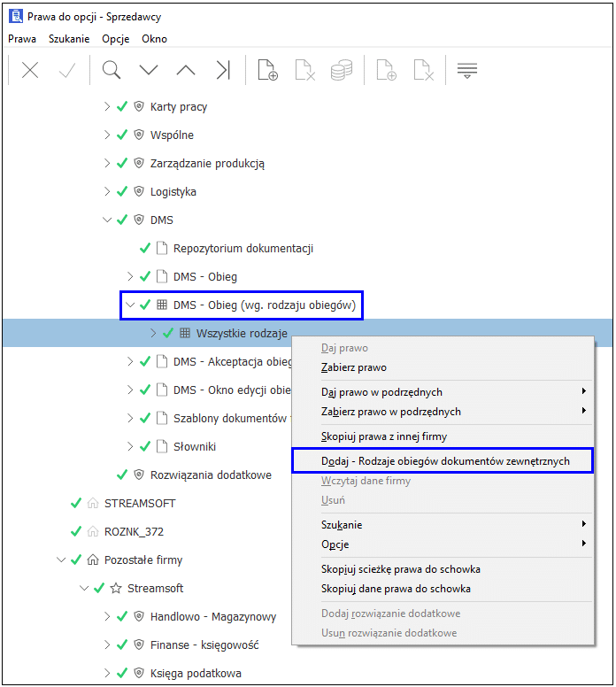The height and width of the screenshot is (687, 616).
Task: Click the up chevron previous-result toolbar icon
Action: pyautogui.click(x=186, y=70)
